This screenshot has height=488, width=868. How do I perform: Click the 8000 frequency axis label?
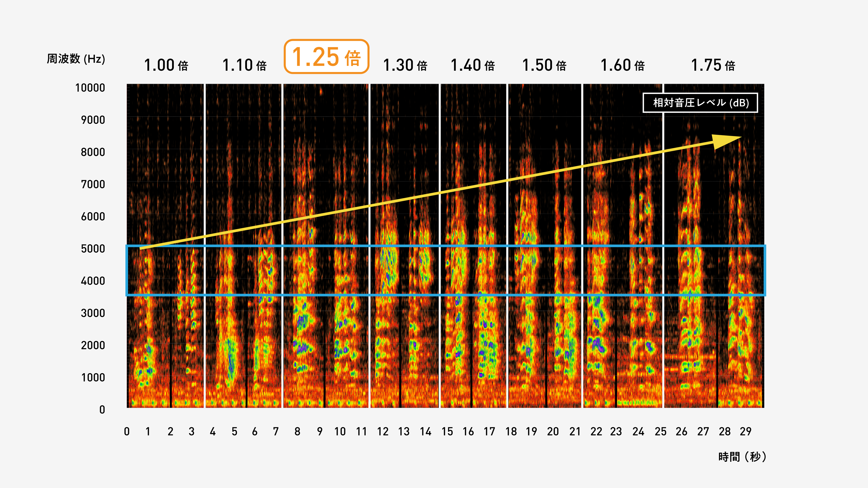93,152
